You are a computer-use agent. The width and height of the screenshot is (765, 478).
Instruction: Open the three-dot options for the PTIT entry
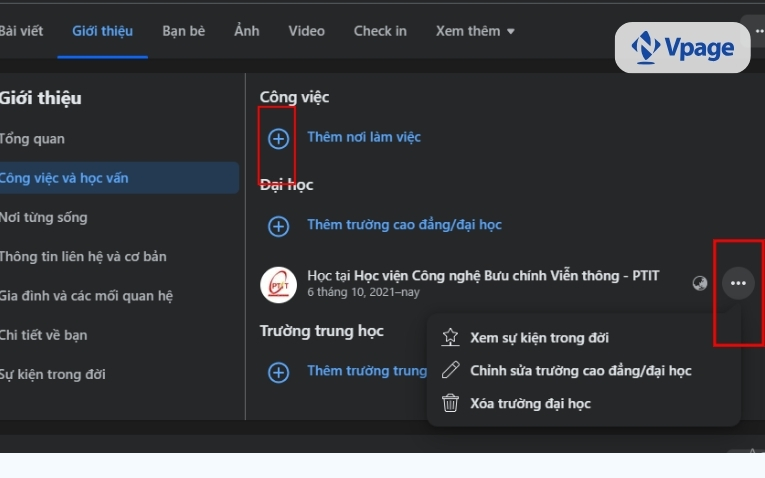738,283
